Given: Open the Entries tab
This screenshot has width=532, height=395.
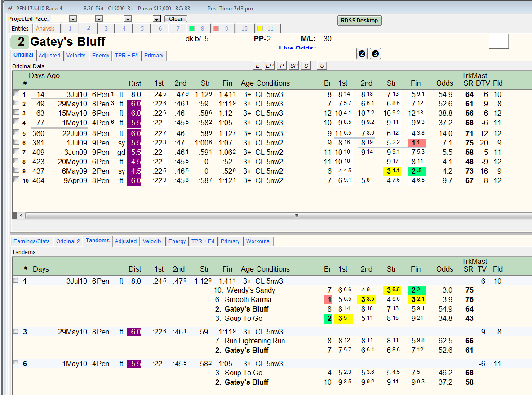Looking at the screenshot, I should click(20, 28).
